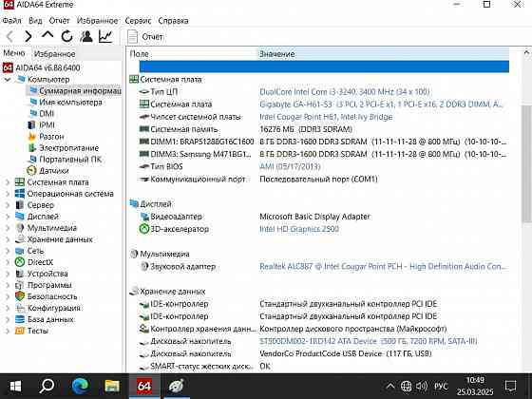Click the Тесты icon in tree
The width and height of the screenshot is (532, 399).
click(20, 331)
